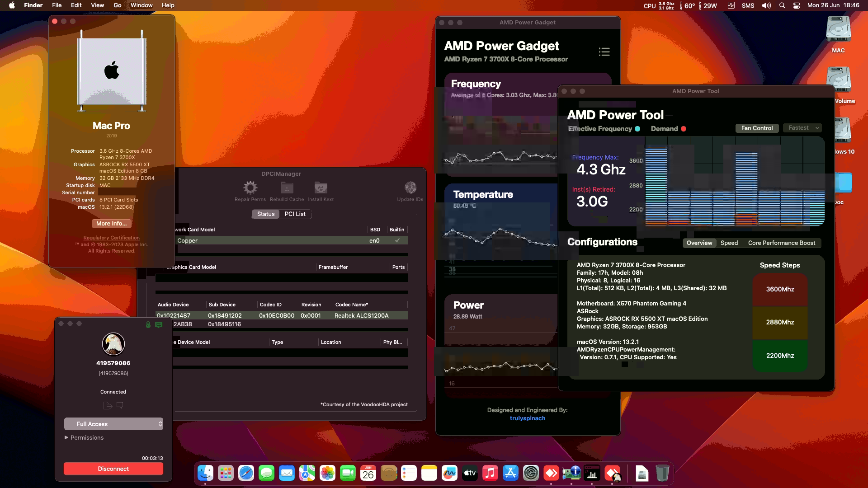Open DPCIManager PCI card icon in dock
The width and height of the screenshot is (868, 488).
[571, 473]
